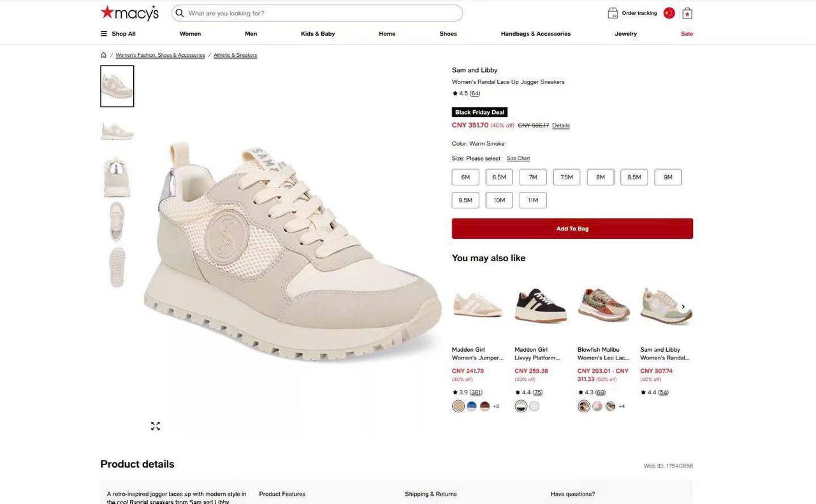
Task: Open Handbags & Accessories menu
Action: tap(535, 34)
